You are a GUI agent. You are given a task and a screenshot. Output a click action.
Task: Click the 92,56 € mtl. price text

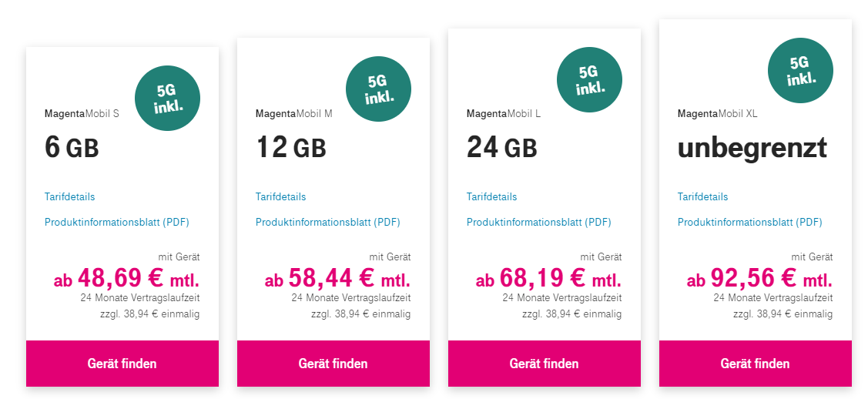click(759, 278)
